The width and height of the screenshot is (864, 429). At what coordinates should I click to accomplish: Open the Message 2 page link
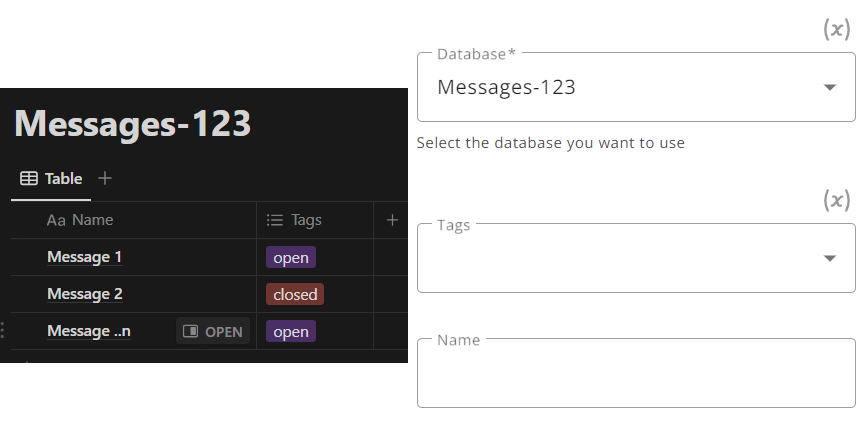[85, 294]
